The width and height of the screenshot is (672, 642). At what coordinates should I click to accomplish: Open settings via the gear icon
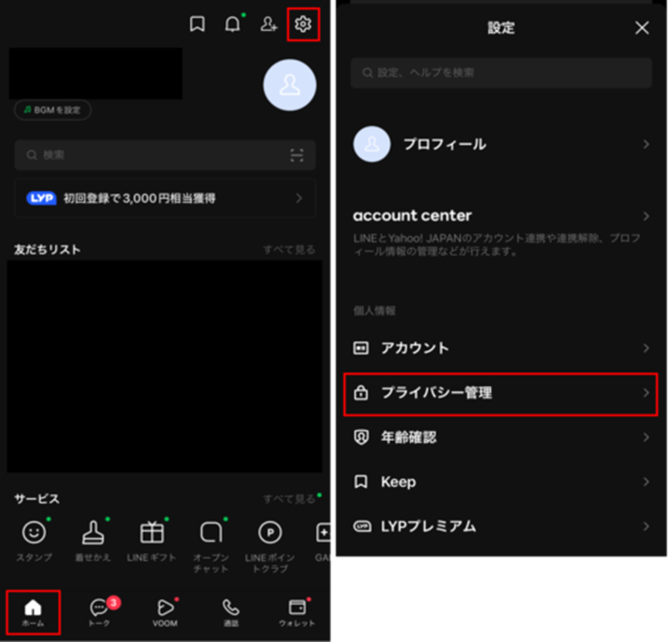click(302, 24)
